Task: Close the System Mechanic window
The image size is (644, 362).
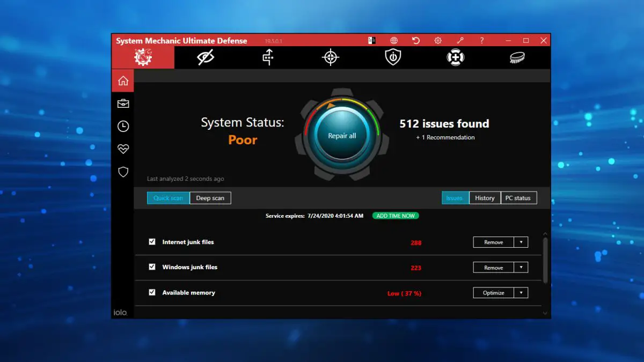Action: click(x=544, y=40)
